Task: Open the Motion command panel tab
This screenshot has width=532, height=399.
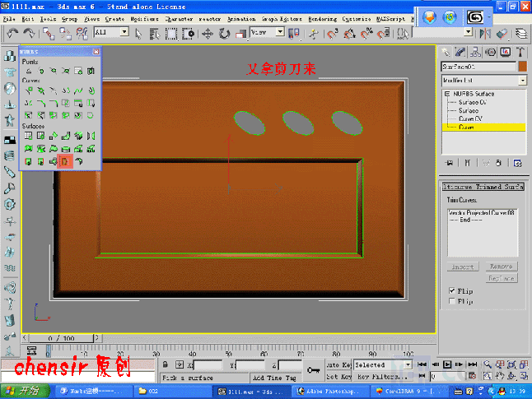Action: (490, 52)
